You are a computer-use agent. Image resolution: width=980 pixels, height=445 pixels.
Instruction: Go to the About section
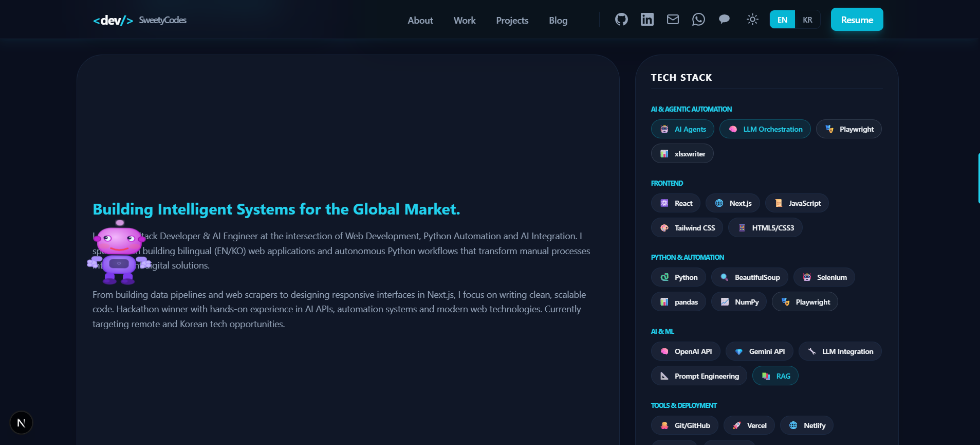(420, 21)
